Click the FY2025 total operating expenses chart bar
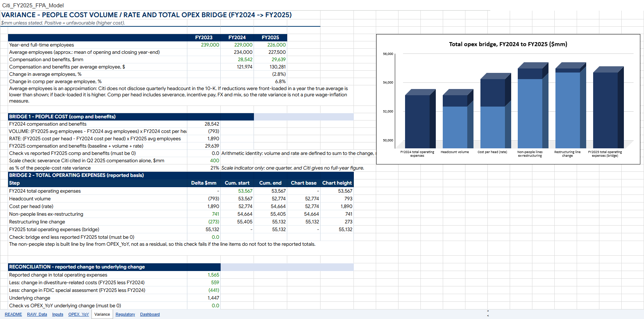 point(608,108)
